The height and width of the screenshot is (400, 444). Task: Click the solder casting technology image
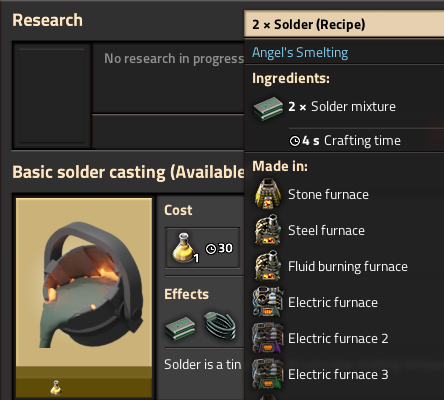click(x=84, y=283)
